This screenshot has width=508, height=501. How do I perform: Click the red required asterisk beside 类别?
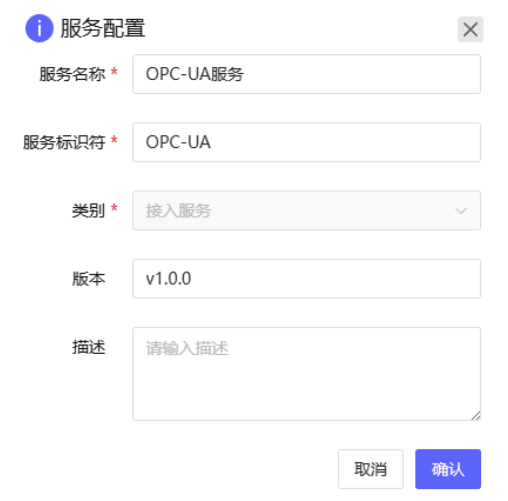114,208
